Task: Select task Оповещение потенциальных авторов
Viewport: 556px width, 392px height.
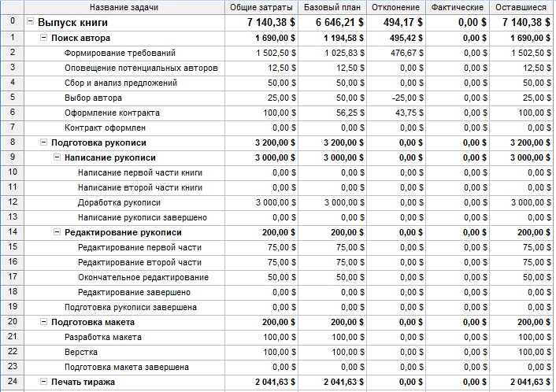Action: [x=141, y=68]
